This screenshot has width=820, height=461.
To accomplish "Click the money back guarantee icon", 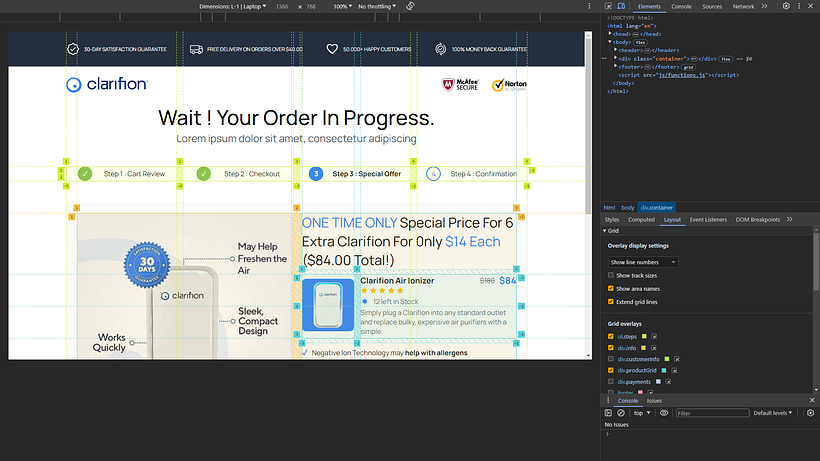I will tap(441, 49).
